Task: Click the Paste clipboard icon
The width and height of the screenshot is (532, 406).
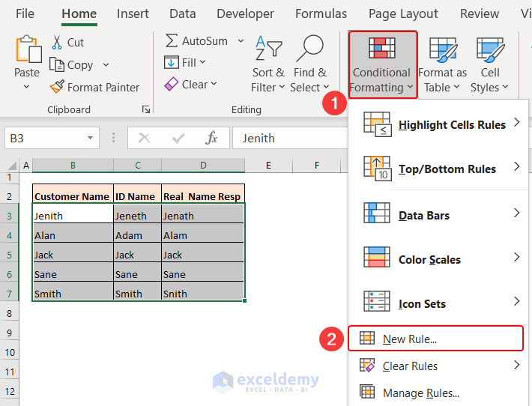Action: (28, 49)
